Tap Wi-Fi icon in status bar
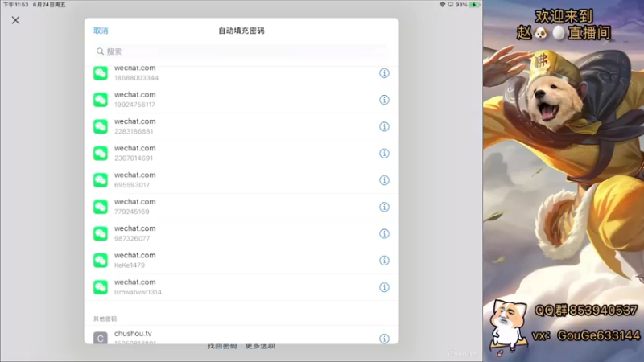This screenshot has width=644, height=362. point(442,5)
